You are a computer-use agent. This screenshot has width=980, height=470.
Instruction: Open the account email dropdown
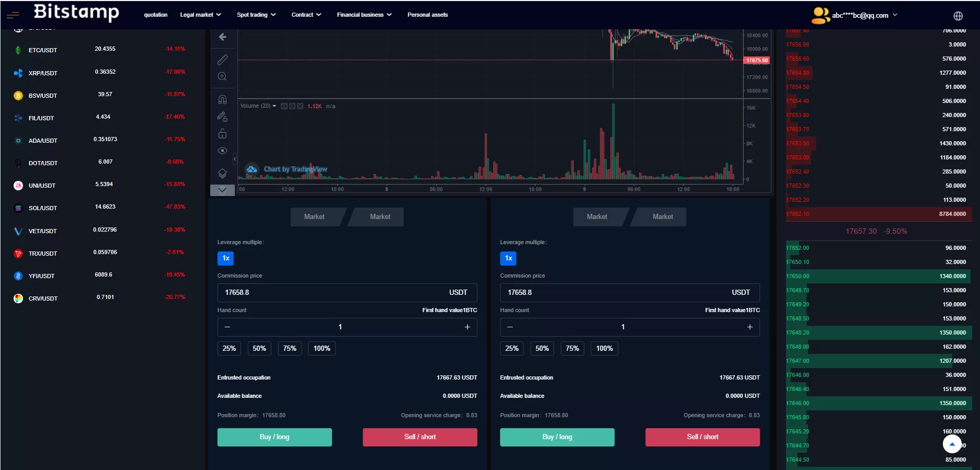coord(864,15)
